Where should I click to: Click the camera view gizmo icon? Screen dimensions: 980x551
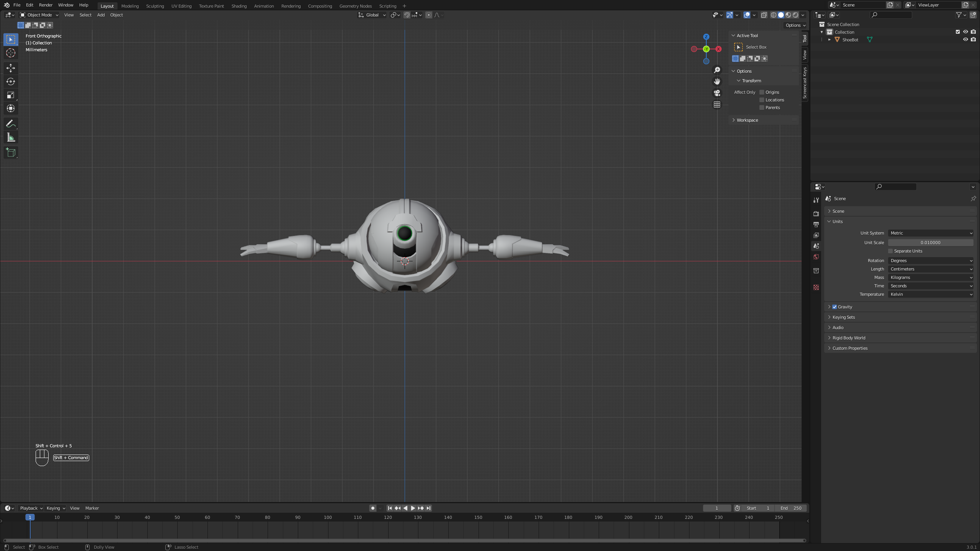(717, 93)
